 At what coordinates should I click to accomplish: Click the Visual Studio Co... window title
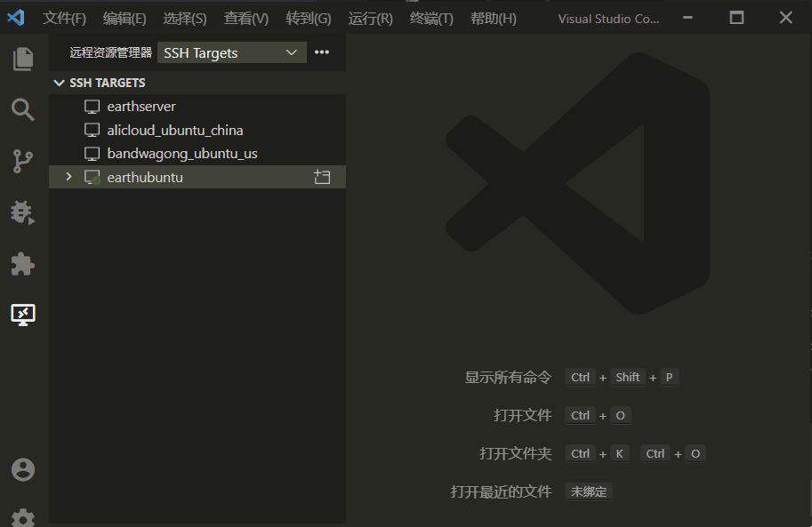pyautogui.click(x=608, y=19)
